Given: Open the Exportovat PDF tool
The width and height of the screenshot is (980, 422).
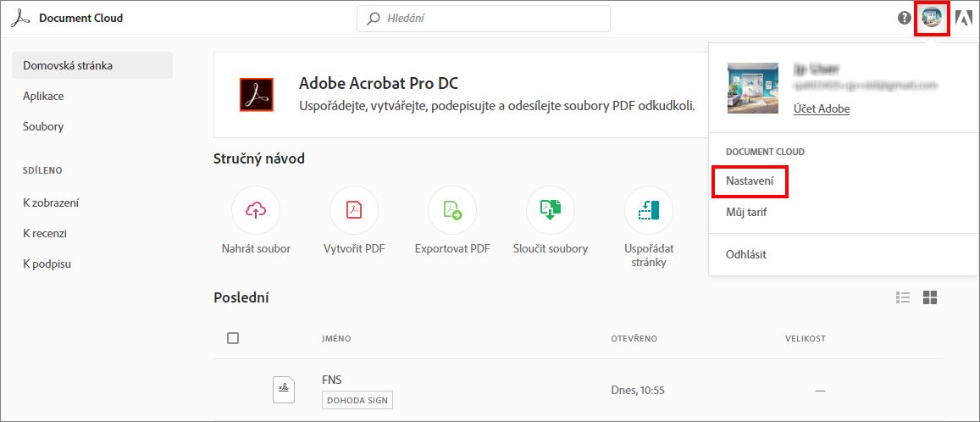Looking at the screenshot, I should click(451, 211).
